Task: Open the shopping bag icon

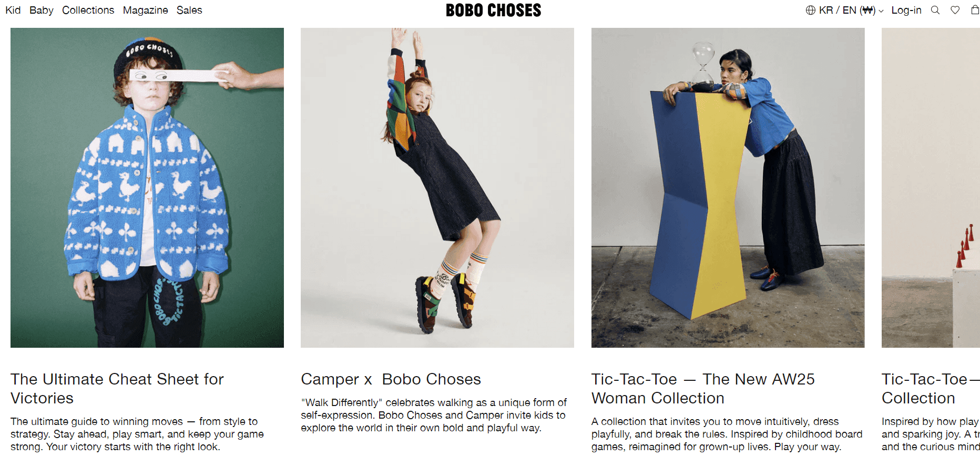Action: pyautogui.click(x=975, y=10)
